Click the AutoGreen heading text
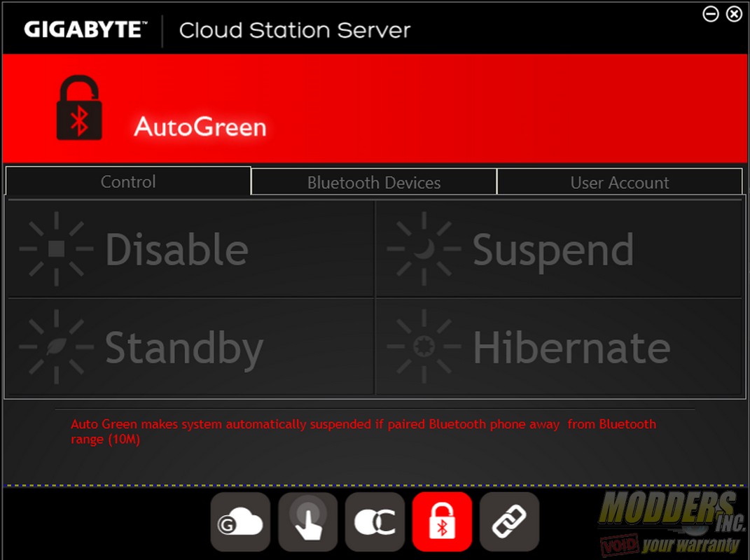 point(200,127)
